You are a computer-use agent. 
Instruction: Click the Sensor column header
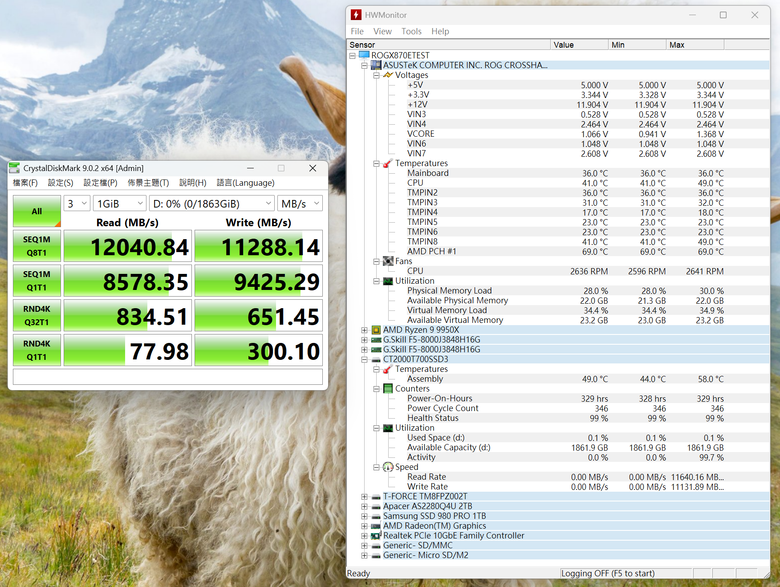click(x=449, y=45)
